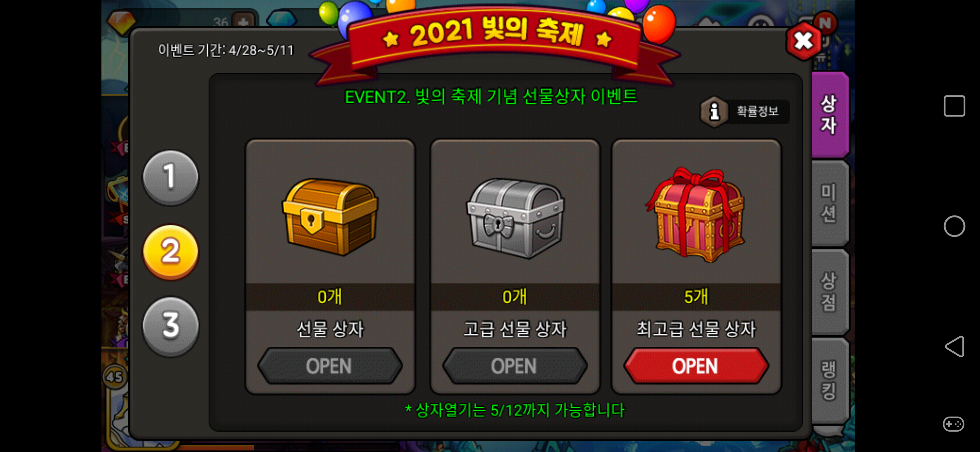Image resolution: width=980 pixels, height=452 pixels.
Task: Tap the red ribbon gift chest icon
Action: [x=695, y=215]
